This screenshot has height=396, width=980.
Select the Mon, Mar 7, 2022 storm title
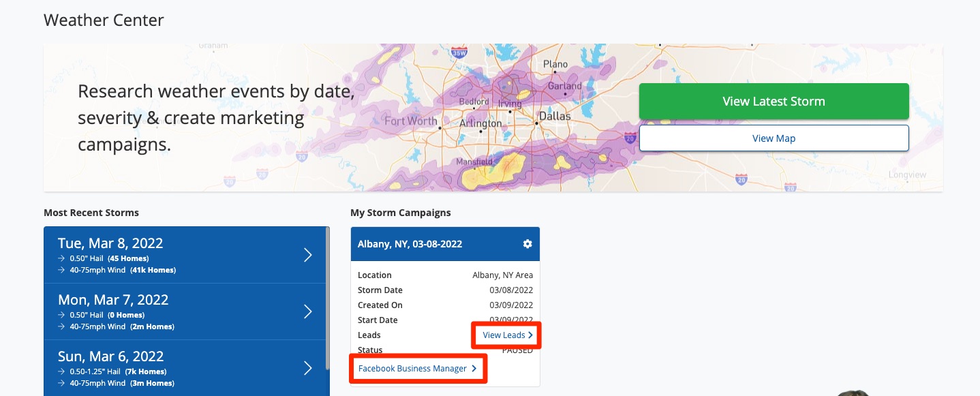(113, 300)
